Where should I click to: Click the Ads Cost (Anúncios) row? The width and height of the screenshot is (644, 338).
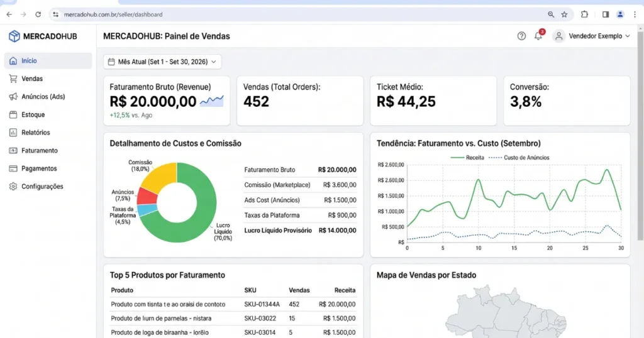click(x=300, y=200)
